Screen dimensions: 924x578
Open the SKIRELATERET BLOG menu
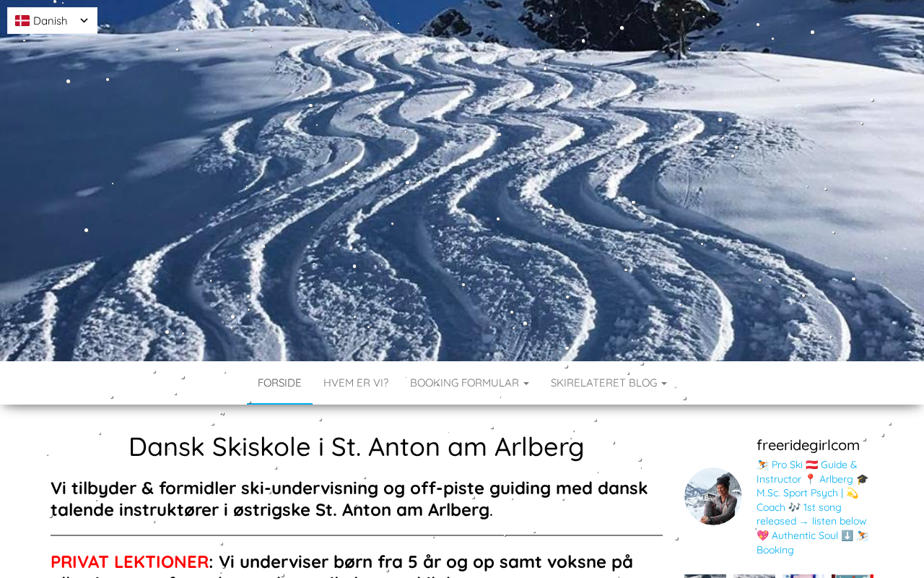click(x=609, y=383)
